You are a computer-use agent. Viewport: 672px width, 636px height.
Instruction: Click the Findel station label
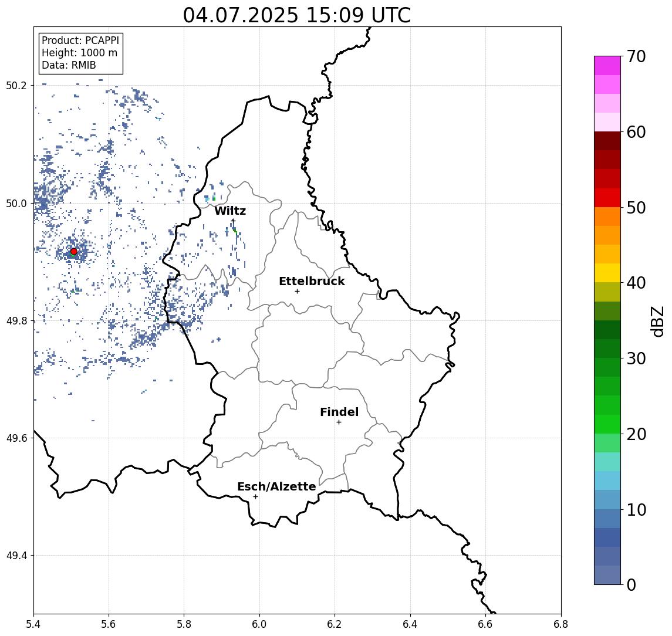pos(339,412)
